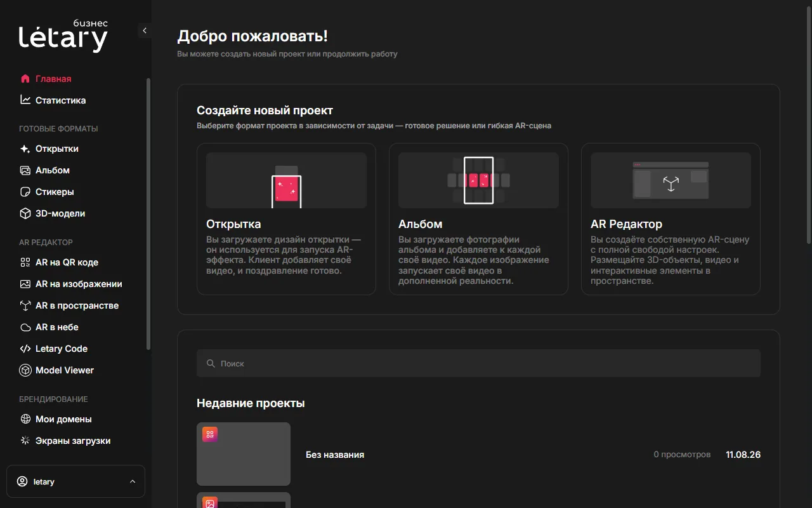Click the sidebar vertical scrollbar
Image resolution: width=812 pixels, height=508 pixels.
point(148,214)
